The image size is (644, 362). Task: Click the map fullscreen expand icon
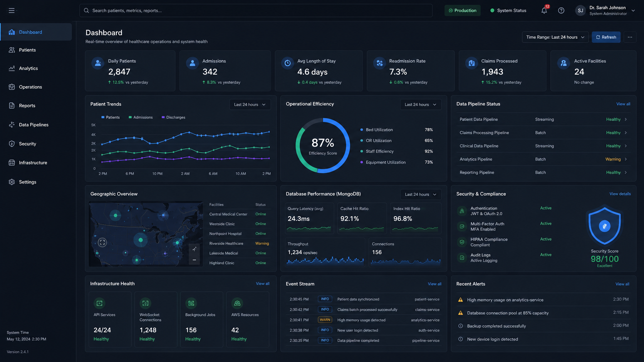pos(102,242)
